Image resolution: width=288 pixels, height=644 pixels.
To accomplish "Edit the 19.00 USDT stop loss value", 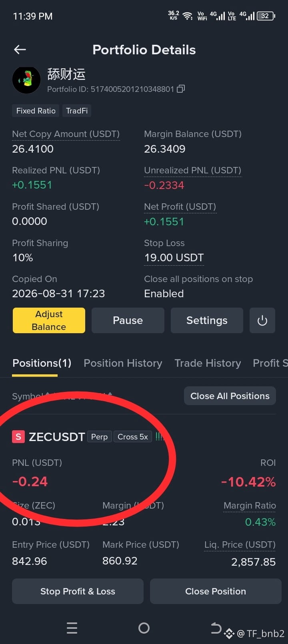I will point(174,258).
